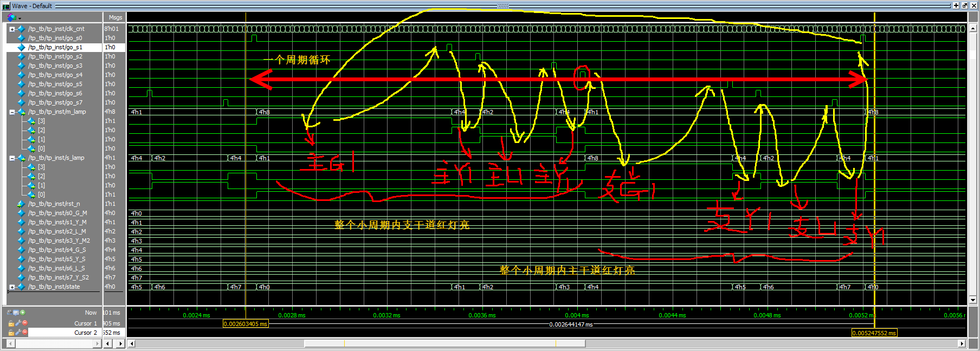Select signal /tp_tb/tp_inst/s2_L_M

(57, 232)
